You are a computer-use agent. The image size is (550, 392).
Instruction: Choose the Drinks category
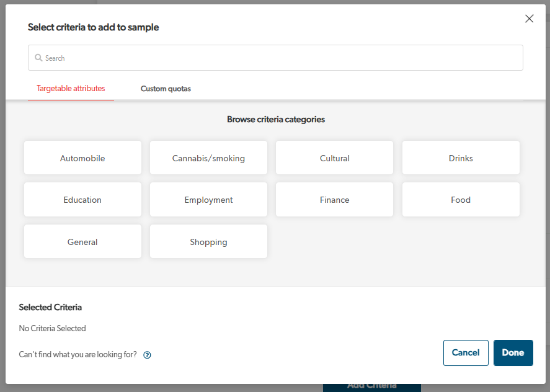[x=461, y=158]
